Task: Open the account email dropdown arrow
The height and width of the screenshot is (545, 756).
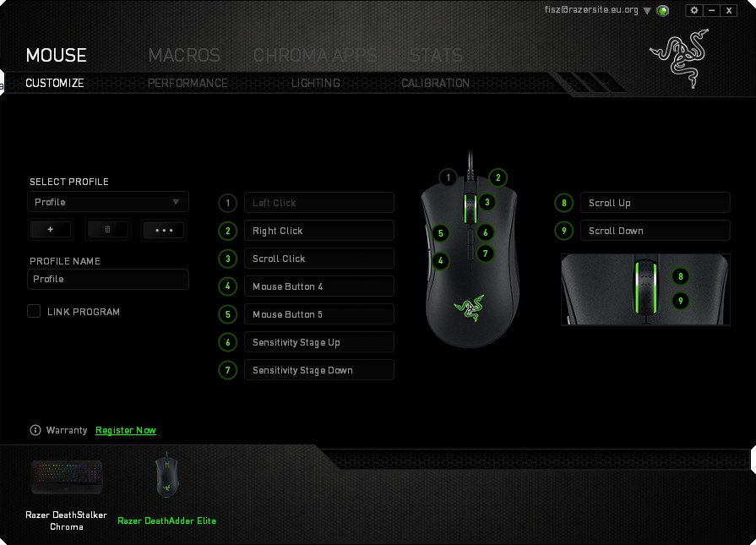Action: coord(647,11)
